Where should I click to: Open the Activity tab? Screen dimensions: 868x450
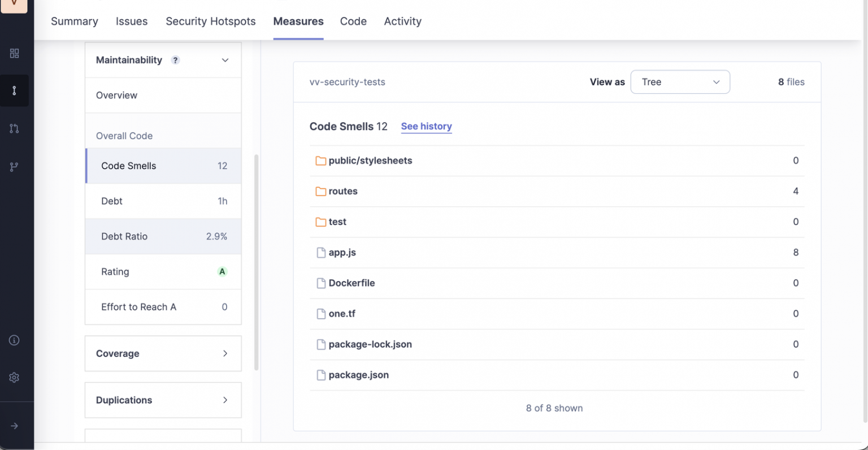pyautogui.click(x=402, y=21)
